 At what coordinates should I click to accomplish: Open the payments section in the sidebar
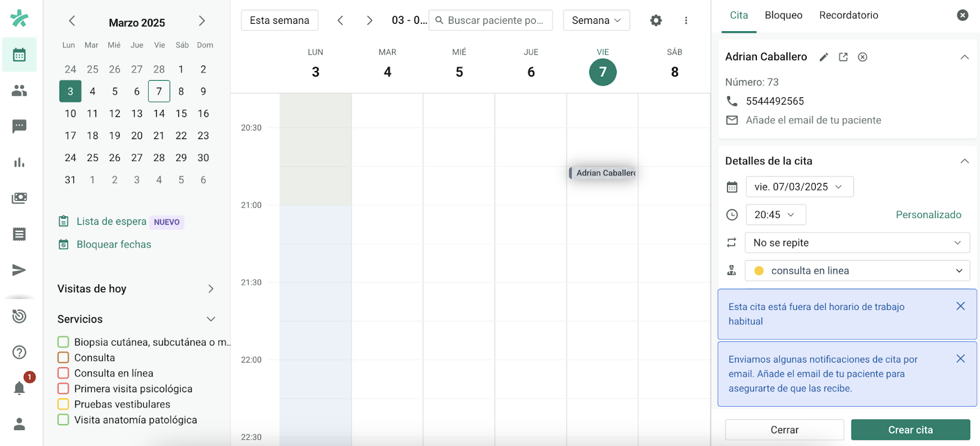tap(19, 197)
